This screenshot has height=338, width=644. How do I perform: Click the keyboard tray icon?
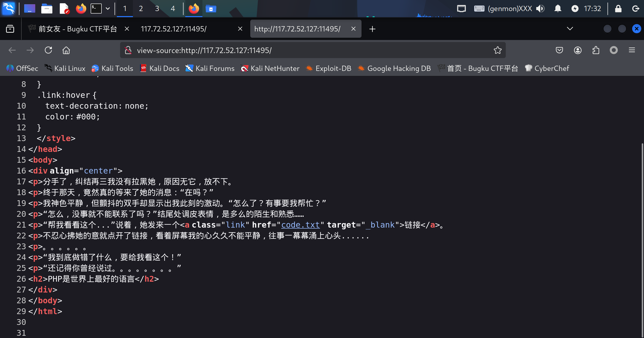pyautogui.click(x=479, y=9)
